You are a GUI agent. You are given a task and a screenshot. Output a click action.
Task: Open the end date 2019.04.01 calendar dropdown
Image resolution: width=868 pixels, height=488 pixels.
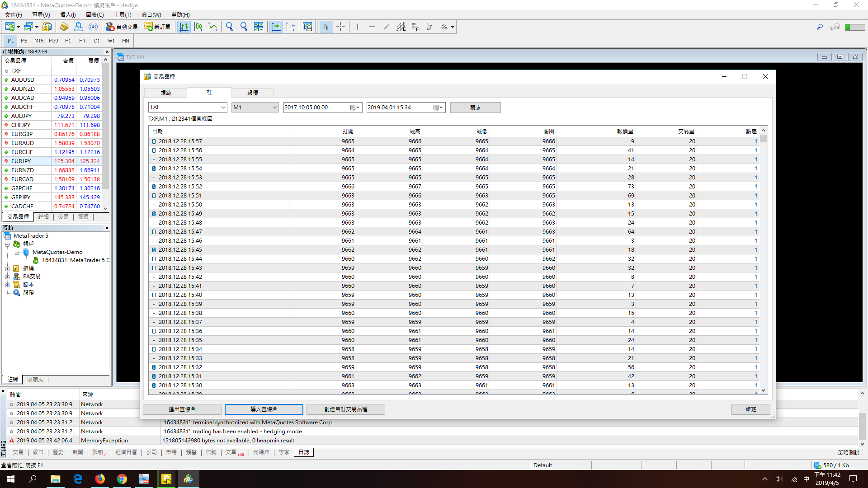[x=439, y=108]
